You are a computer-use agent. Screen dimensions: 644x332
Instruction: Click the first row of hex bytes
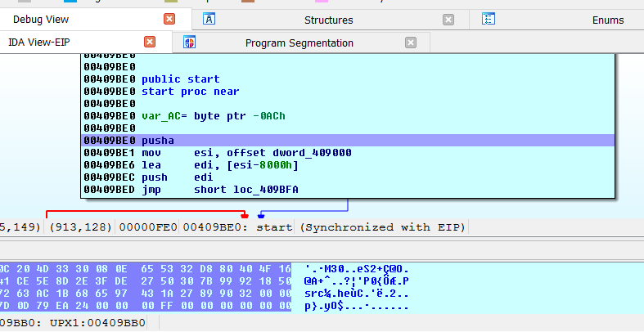[x=147, y=269]
